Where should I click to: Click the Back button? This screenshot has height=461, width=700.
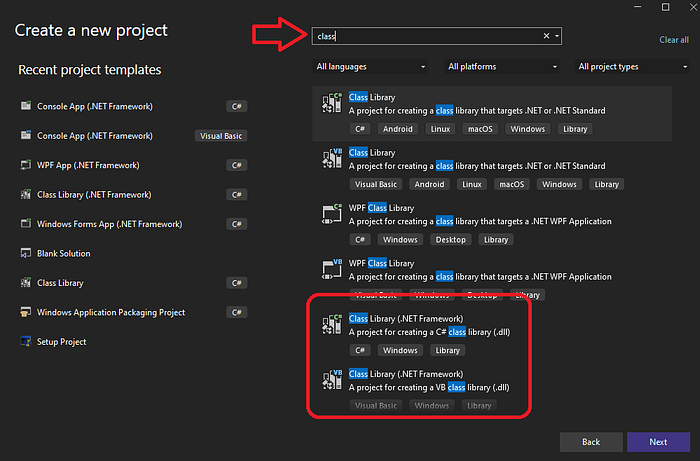591,442
